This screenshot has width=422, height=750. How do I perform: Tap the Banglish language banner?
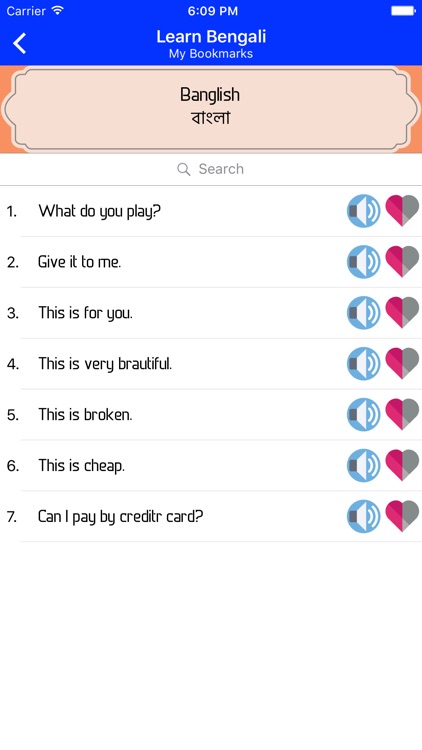211,110
